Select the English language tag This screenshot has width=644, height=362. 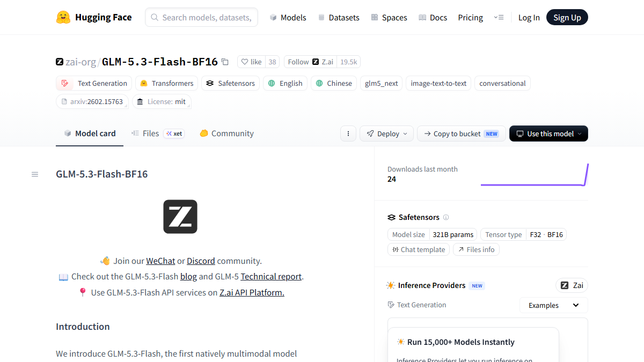tap(285, 83)
